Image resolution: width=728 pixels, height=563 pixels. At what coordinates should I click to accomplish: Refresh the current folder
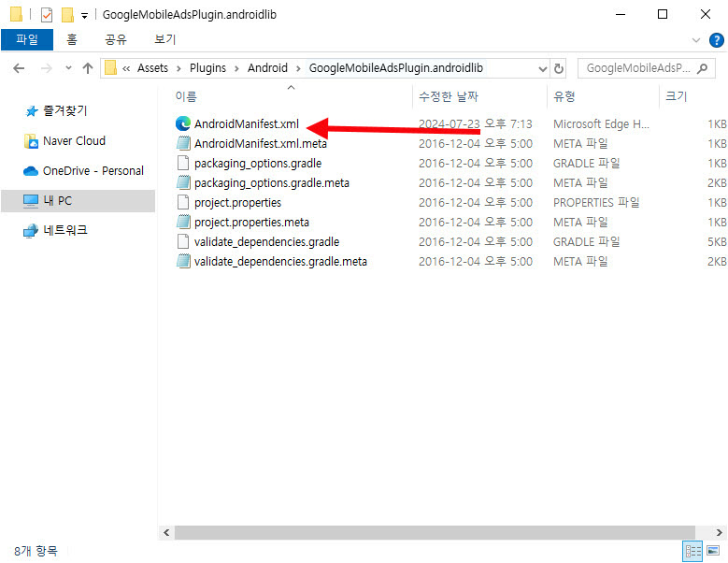(559, 69)
